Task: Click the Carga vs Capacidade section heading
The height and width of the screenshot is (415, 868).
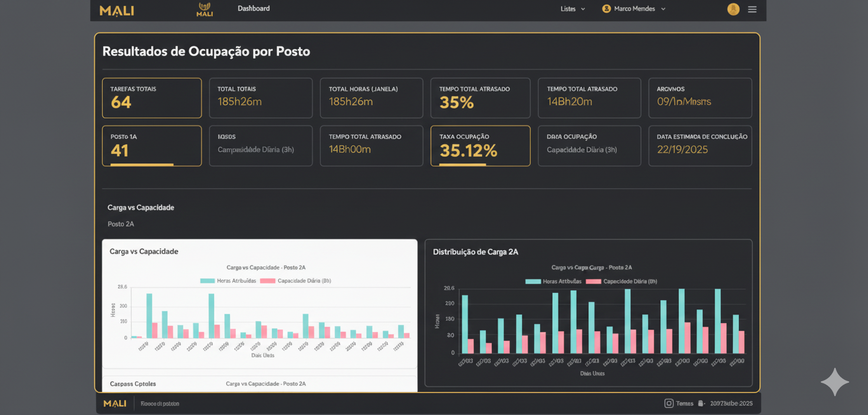Action: point(141,207)
